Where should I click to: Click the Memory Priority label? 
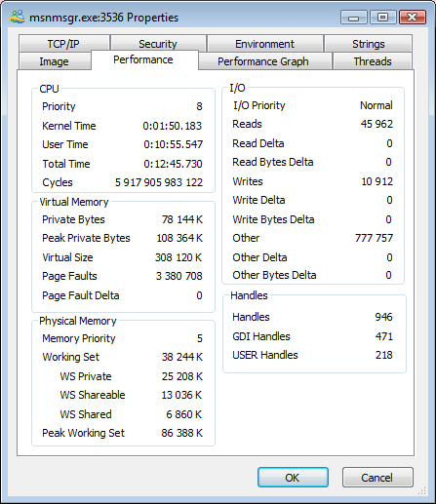79,338
